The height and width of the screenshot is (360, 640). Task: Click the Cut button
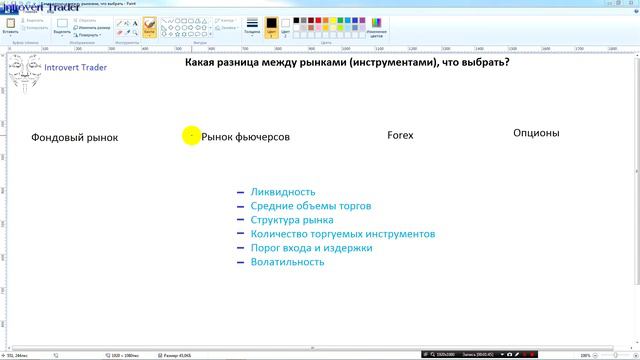[x=33, y=20]
